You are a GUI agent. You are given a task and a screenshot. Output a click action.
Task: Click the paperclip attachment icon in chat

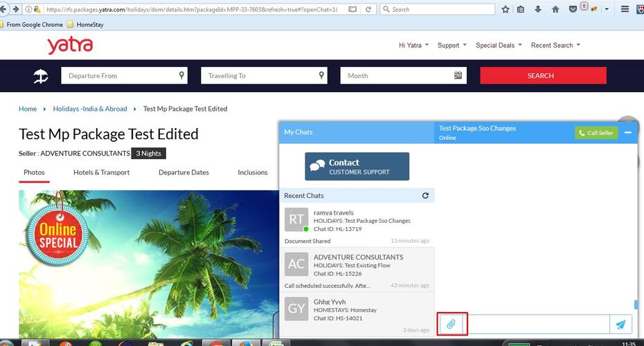click(x=451, y=325)
